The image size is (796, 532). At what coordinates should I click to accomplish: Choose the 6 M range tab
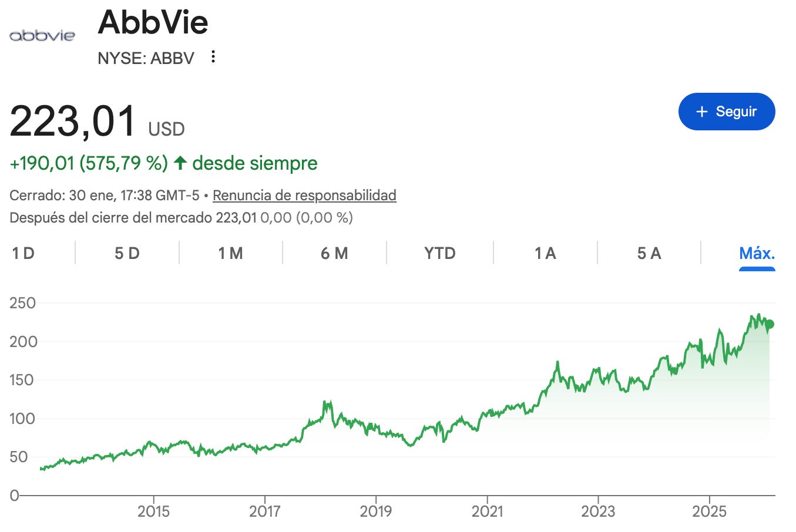pos(334,253)
